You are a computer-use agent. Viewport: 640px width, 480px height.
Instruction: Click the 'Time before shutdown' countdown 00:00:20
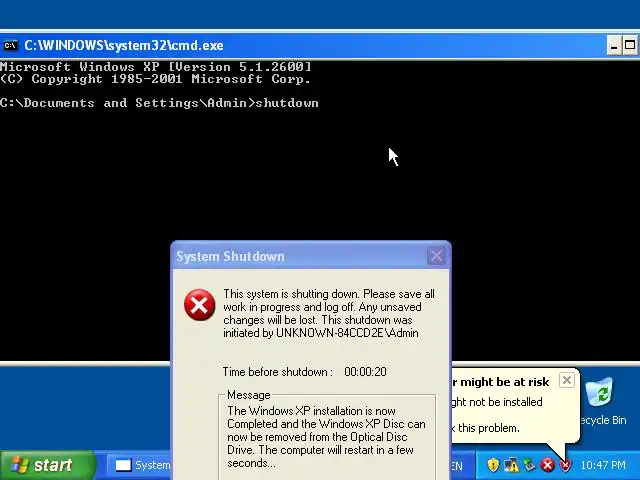[365, 372]
